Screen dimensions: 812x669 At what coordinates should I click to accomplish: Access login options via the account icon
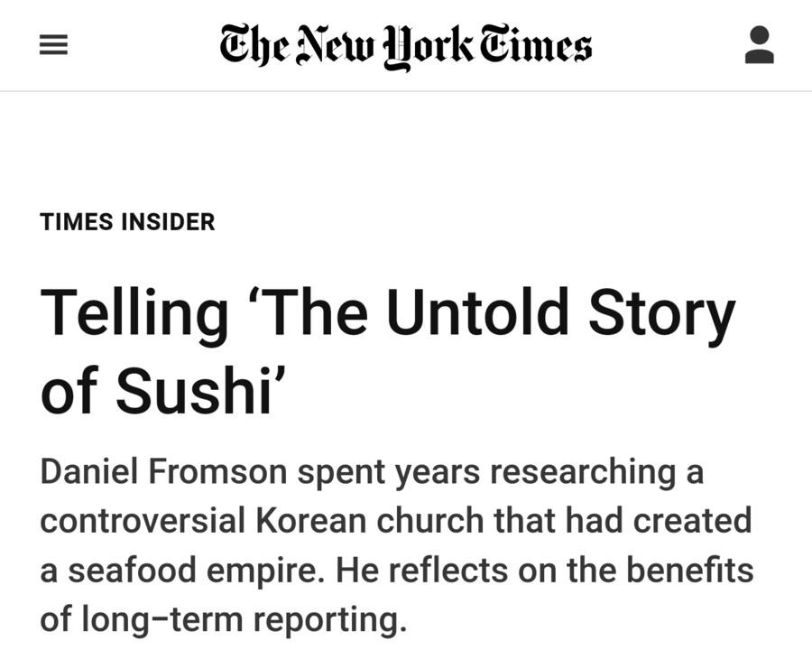761,43
